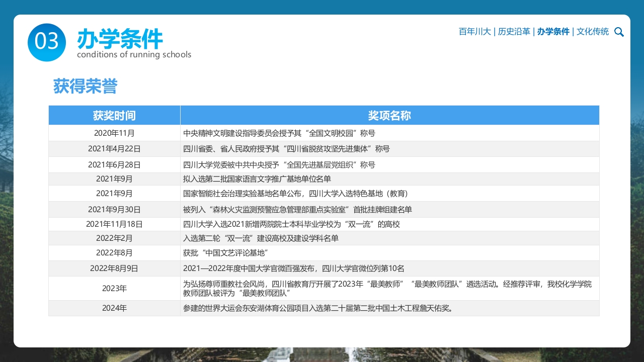644x362 pixels.
Task: Select the "2020年11月" table row
Action: point(114,133)
